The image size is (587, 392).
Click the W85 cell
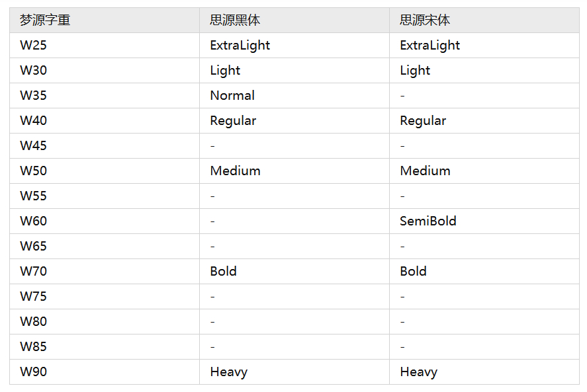[x=34, y=347]
